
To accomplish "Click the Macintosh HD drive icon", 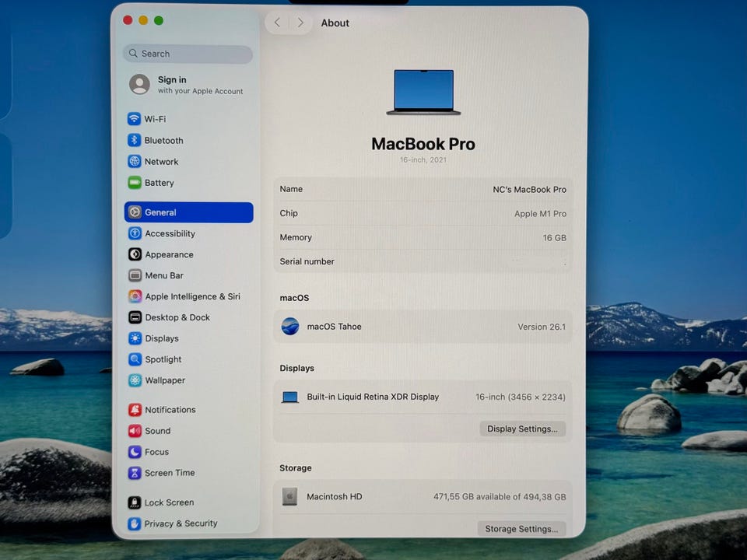I will coord(289,496).
